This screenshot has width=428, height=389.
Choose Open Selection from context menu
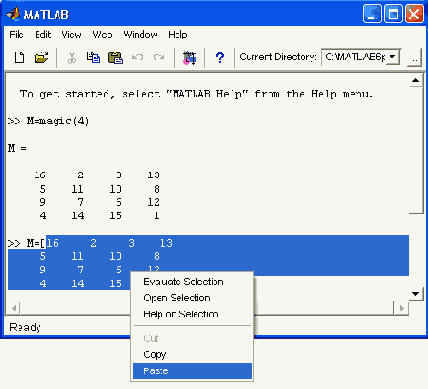click(192, 298)
